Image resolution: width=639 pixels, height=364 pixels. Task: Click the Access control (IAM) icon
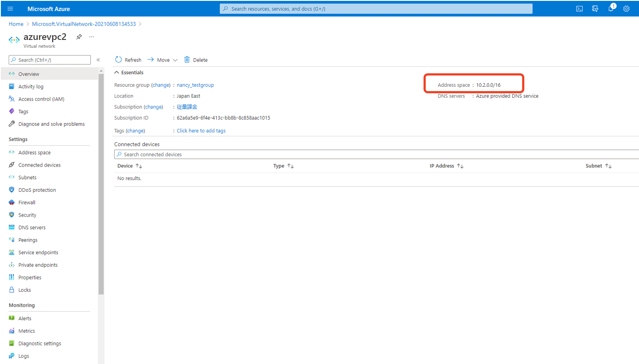coord(12,99)
